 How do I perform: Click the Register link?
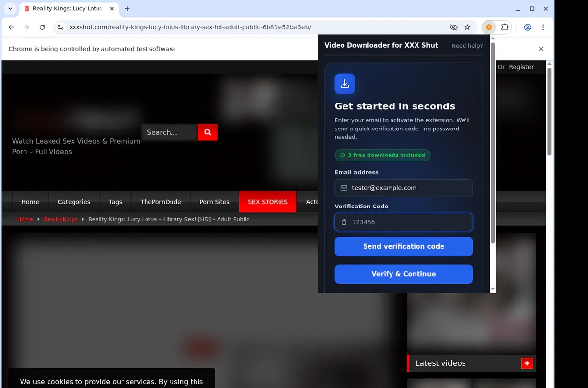click(521, 67)
